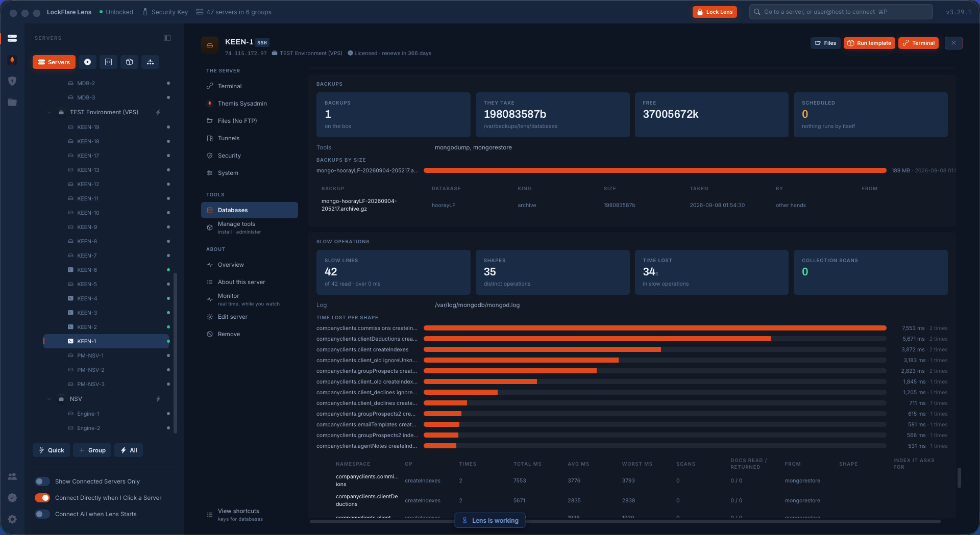Click the add Group button

92,450
